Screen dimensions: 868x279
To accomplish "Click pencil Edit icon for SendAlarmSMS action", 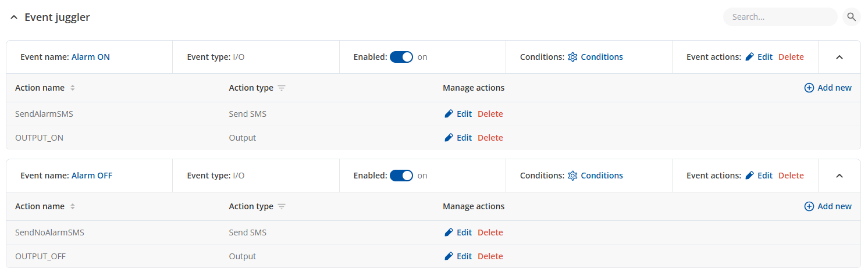I will 449,114.
